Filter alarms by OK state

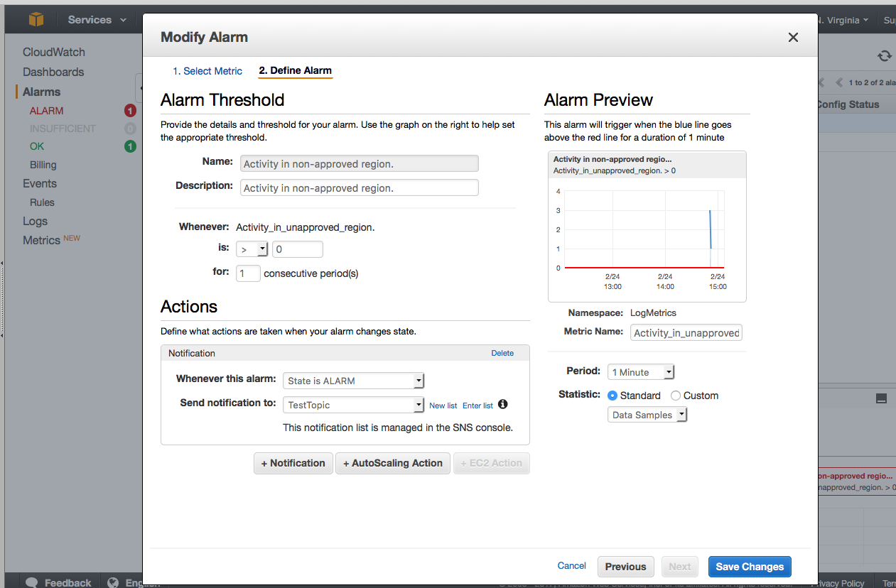(x=37, y=146)
